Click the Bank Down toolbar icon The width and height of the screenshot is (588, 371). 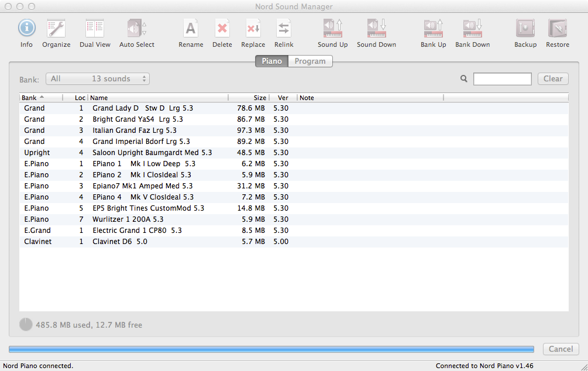tap(473, 29)
